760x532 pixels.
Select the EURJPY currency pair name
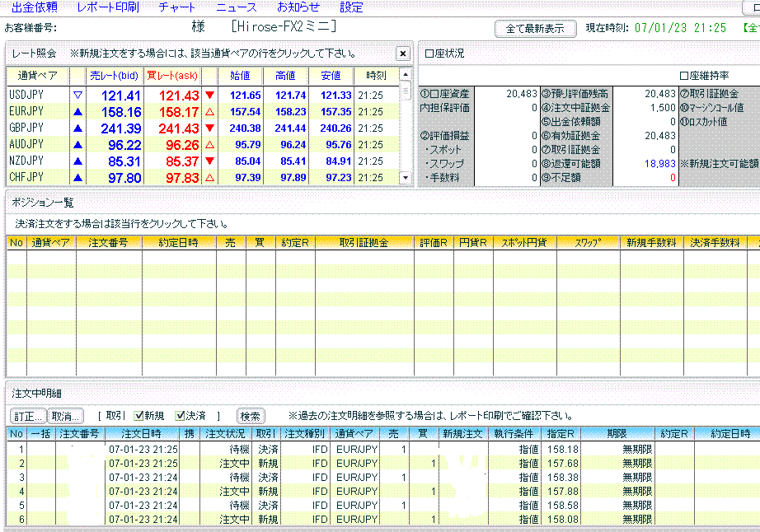pos(26,111)
